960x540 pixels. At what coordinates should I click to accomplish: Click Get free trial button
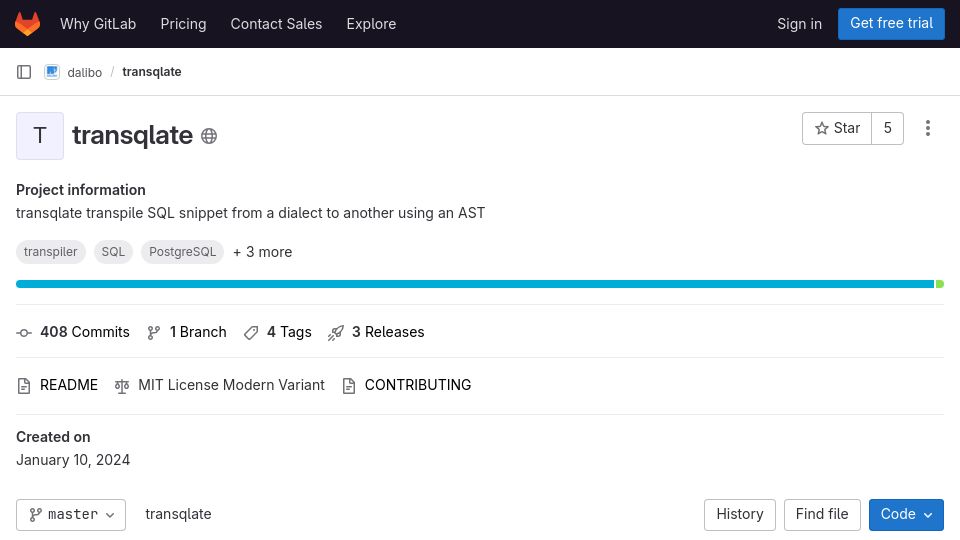[891, 24]
